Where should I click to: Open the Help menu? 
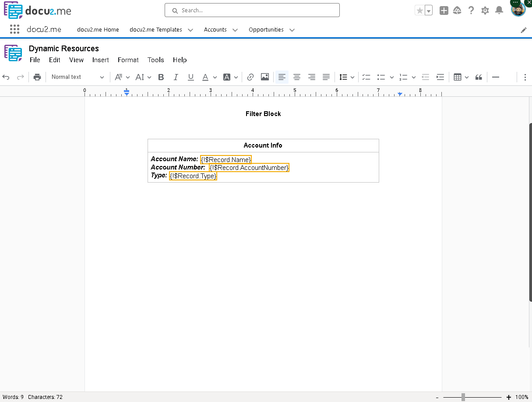tap(180, 60)
